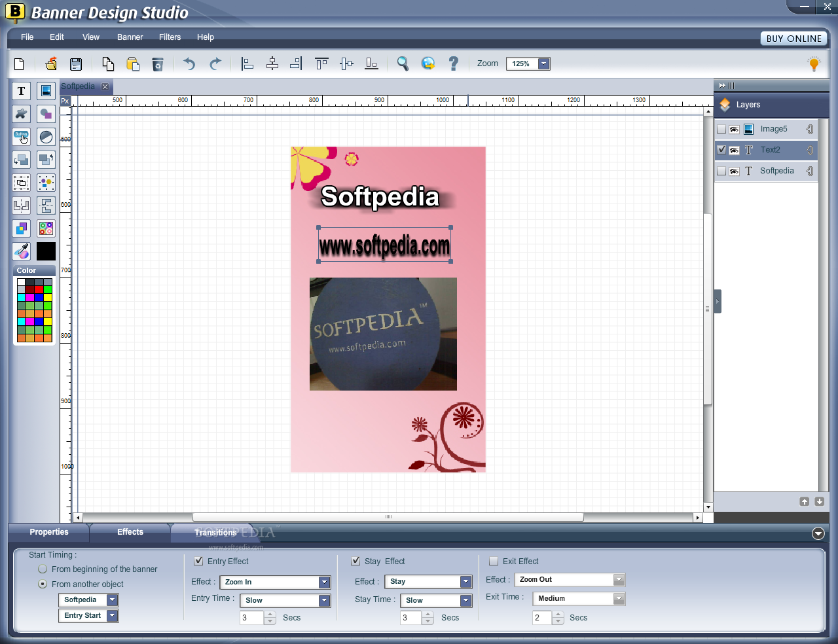
Task: Align objects to vertical middle
Action: coord(347,63)
